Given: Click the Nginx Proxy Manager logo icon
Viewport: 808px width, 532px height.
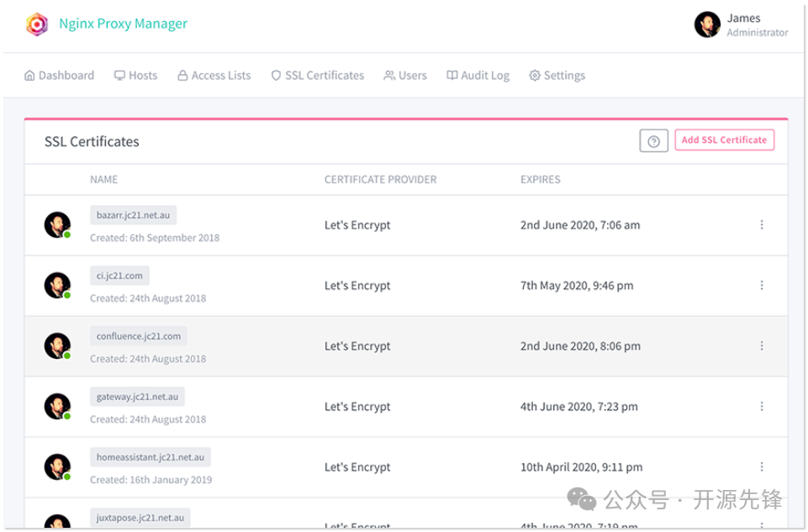Looking at the screenshot, I should coord(37,24).
